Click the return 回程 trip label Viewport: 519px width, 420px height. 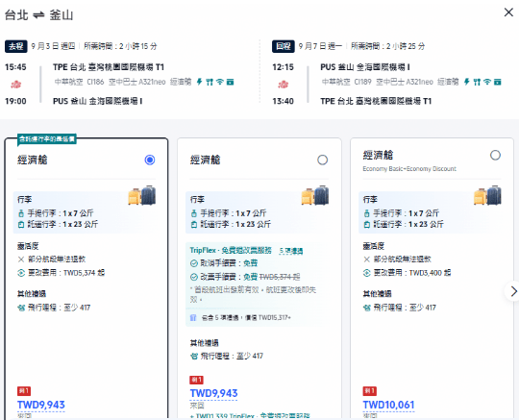[283, 46]
